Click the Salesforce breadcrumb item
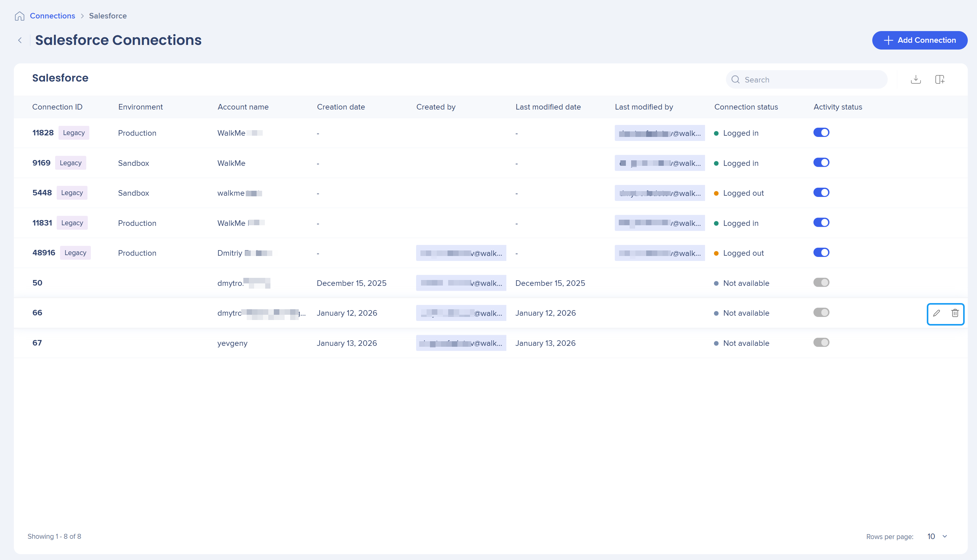 pos(108,16)
